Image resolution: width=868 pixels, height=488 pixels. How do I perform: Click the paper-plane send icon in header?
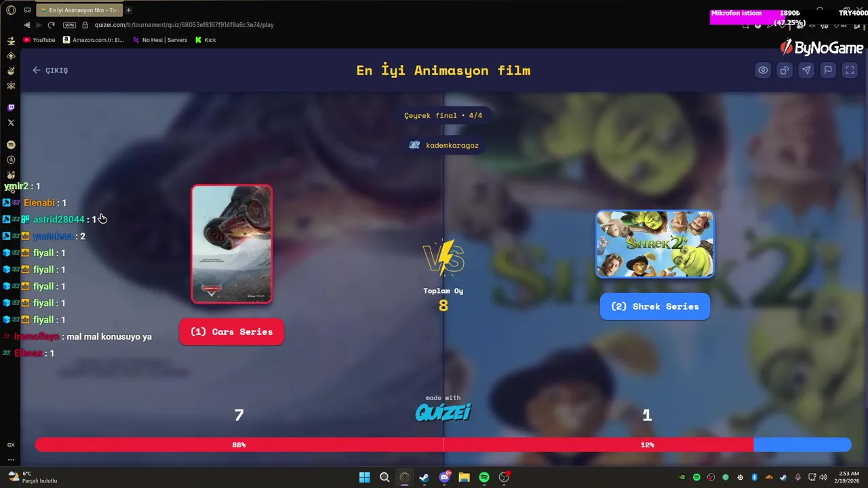(806, 70)
